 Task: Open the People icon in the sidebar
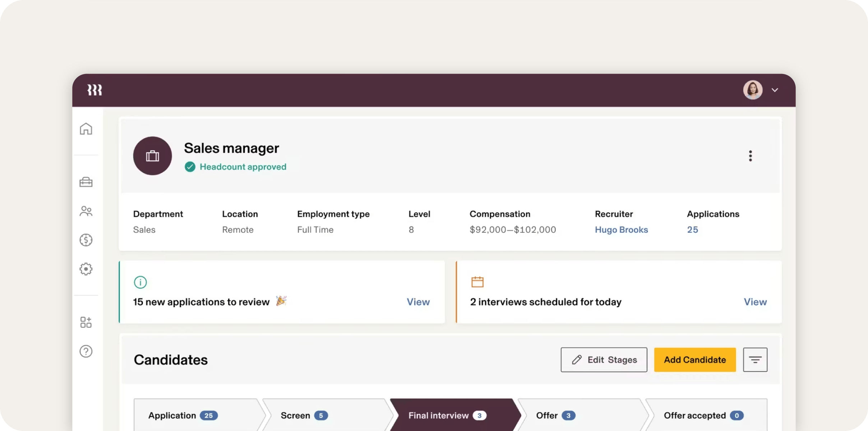click(x=86, y=211)
